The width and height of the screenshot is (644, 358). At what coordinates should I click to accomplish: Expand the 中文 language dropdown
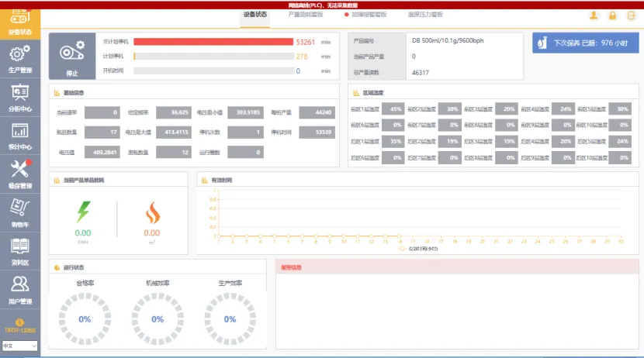pos(20,346)
